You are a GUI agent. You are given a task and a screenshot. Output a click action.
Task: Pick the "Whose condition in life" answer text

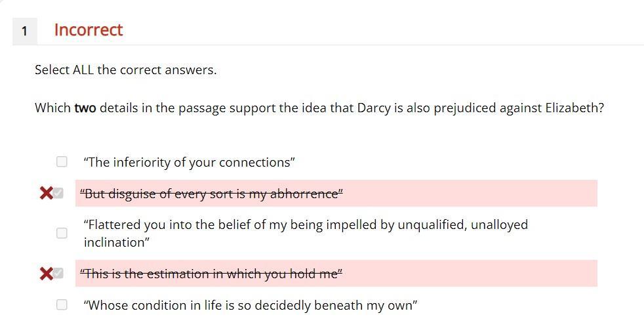(251, 305)
